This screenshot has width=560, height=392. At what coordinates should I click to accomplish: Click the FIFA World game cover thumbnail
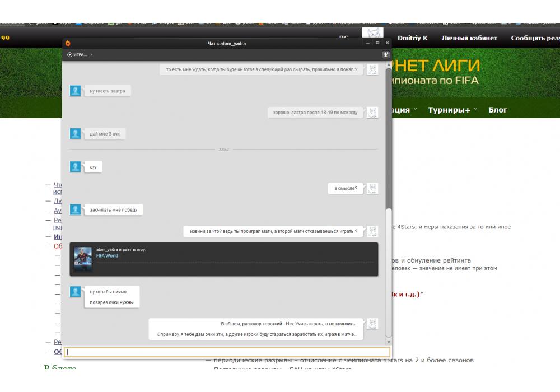point(83,259)
